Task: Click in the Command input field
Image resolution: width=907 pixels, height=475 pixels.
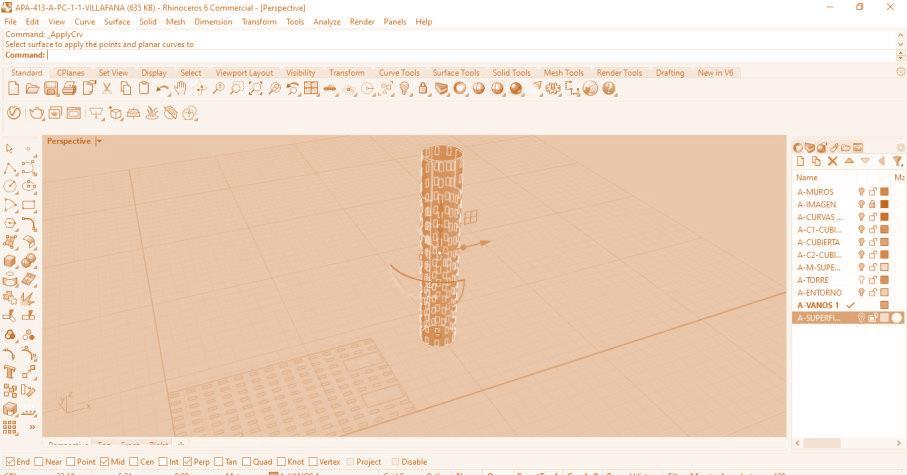Action: [x=470, y=55]
